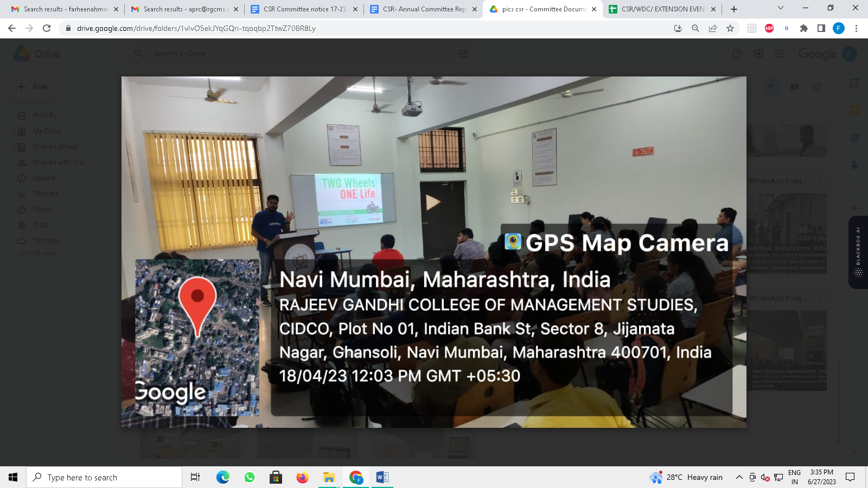868x488 pixels.
Task: Open Microsoft Word from taskbar
Action: (382, 477)
